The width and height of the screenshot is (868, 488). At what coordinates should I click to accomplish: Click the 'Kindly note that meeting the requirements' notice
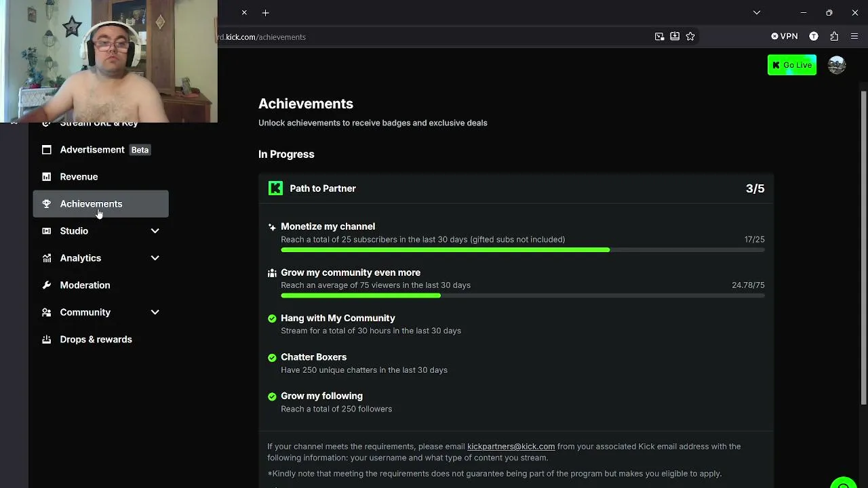(x=494, y=474)
